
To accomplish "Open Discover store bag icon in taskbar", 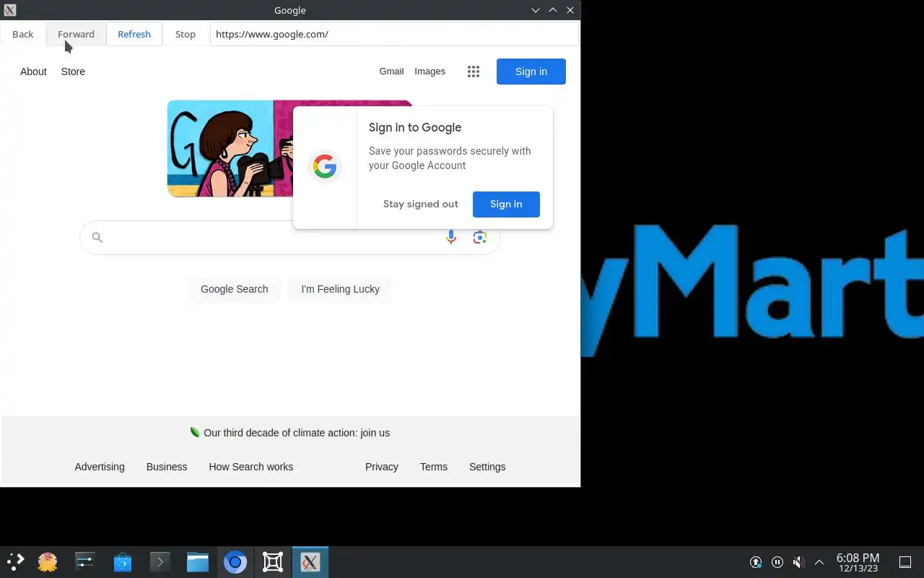I will click(x=123, y=562).
